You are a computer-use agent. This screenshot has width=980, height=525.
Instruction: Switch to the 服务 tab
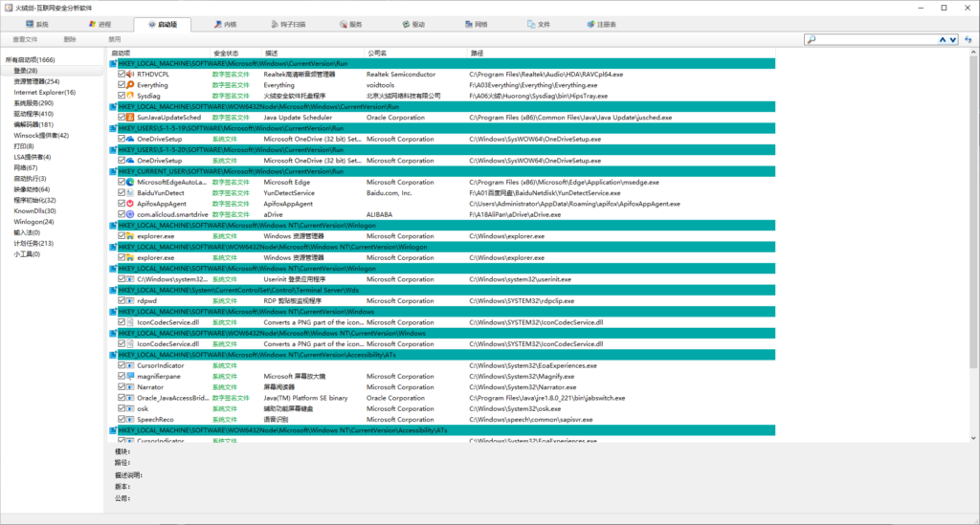[351, 24]
